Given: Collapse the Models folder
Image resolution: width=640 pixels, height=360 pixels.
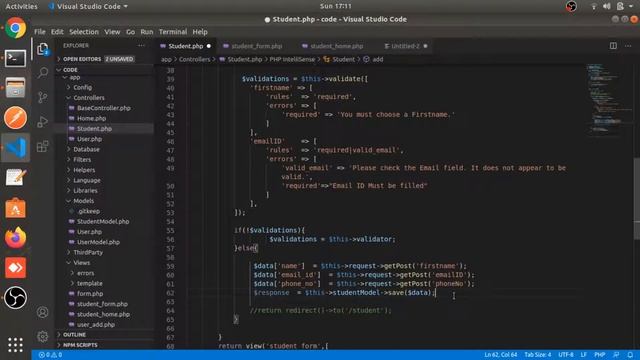Looking at the screenshot, I should [x=104, y=201].
